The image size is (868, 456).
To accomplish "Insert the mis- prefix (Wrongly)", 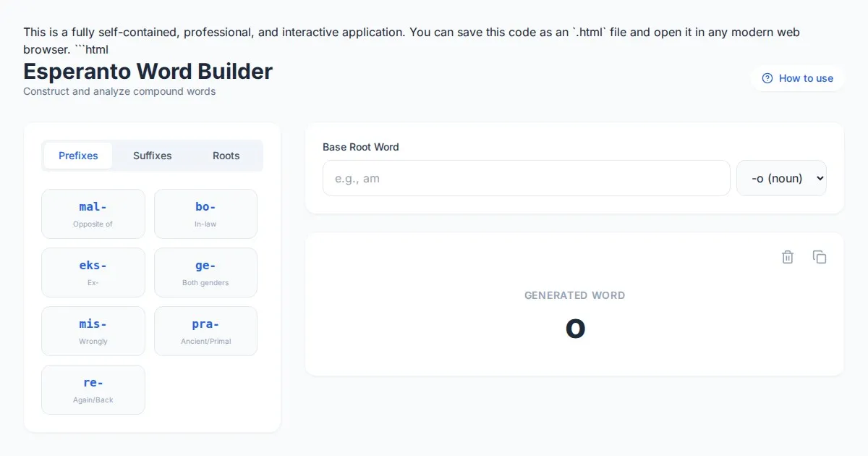I will [93, 331].
